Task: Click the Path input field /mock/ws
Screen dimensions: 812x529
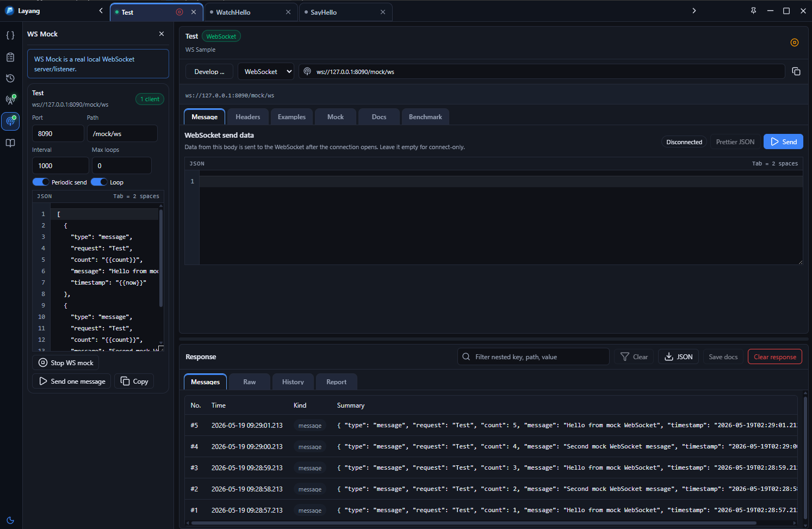Action: click(122, 133)
